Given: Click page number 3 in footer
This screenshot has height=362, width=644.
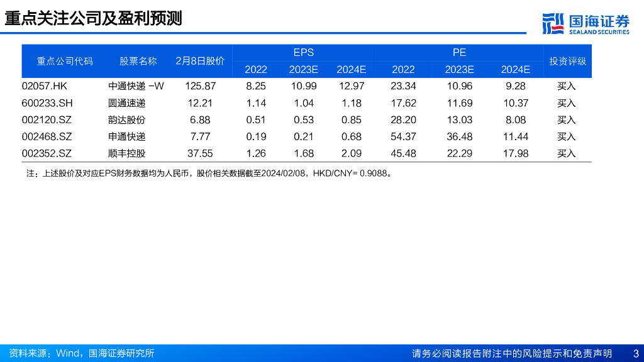Looking at the screenshot, I should [636, 353].
